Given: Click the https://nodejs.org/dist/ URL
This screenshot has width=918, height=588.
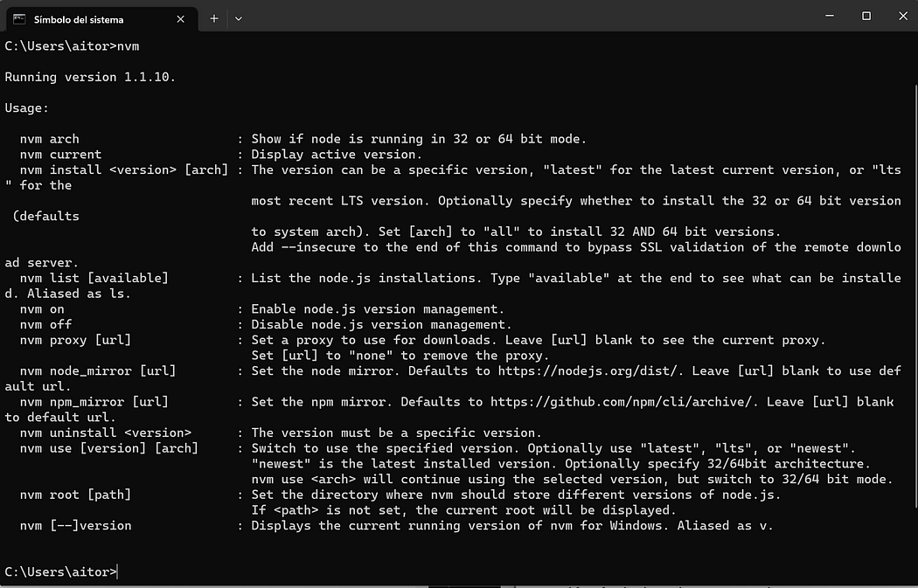Looking at the screenshot, I should point(588,371).
